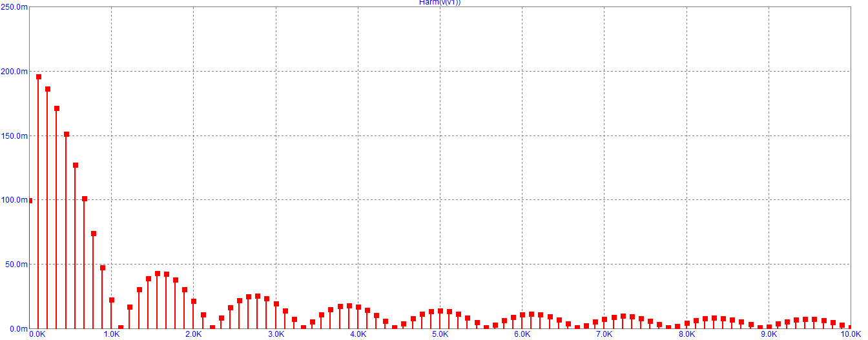The height and width of the screenshot is (340, 868).
Task: Select the 7.0K X-axis label
Action: coord(604,335)
